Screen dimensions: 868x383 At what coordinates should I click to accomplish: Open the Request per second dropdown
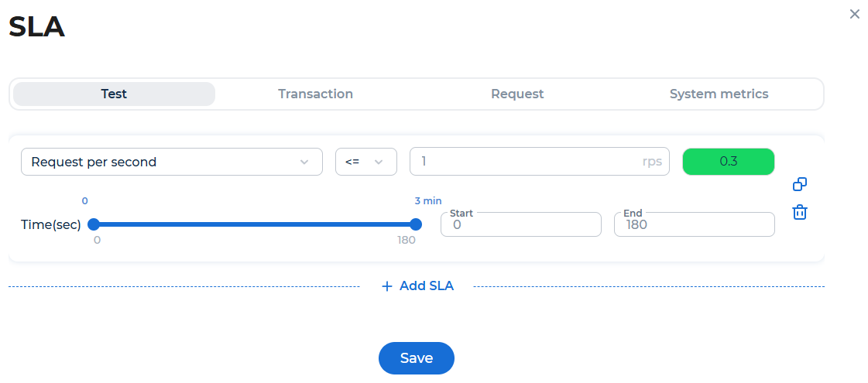coord(172,162)
